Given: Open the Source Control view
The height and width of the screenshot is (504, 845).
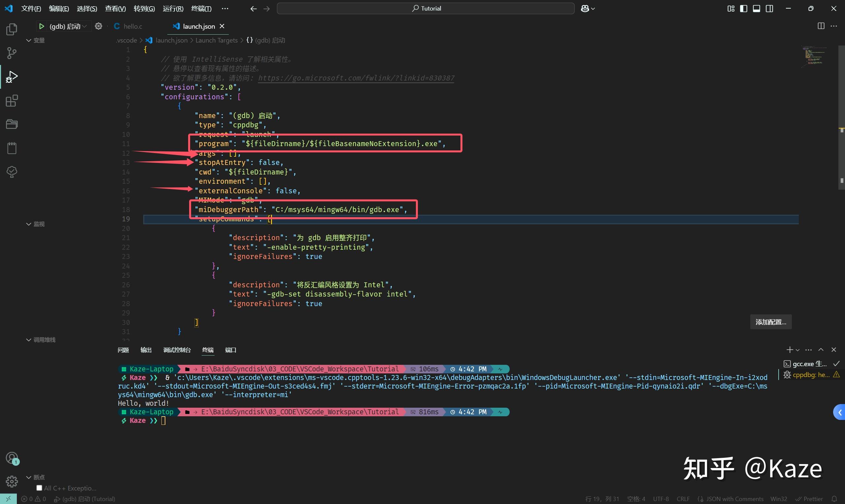Looking at the screenshot, I should tap(12, 53).
